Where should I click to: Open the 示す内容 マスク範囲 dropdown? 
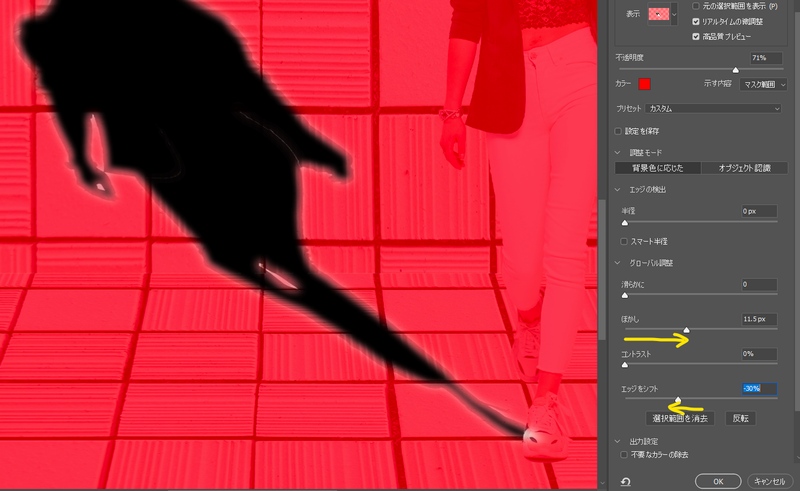[x=761, y=84]
